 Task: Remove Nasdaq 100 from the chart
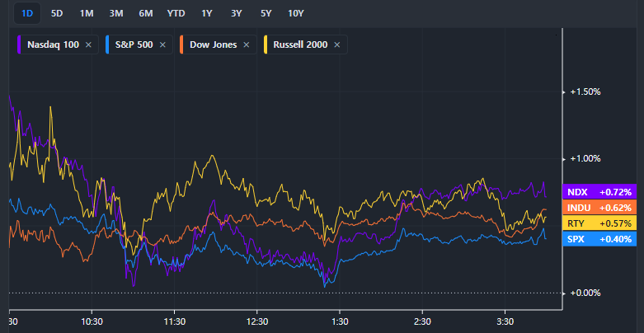tap(88, 45)
